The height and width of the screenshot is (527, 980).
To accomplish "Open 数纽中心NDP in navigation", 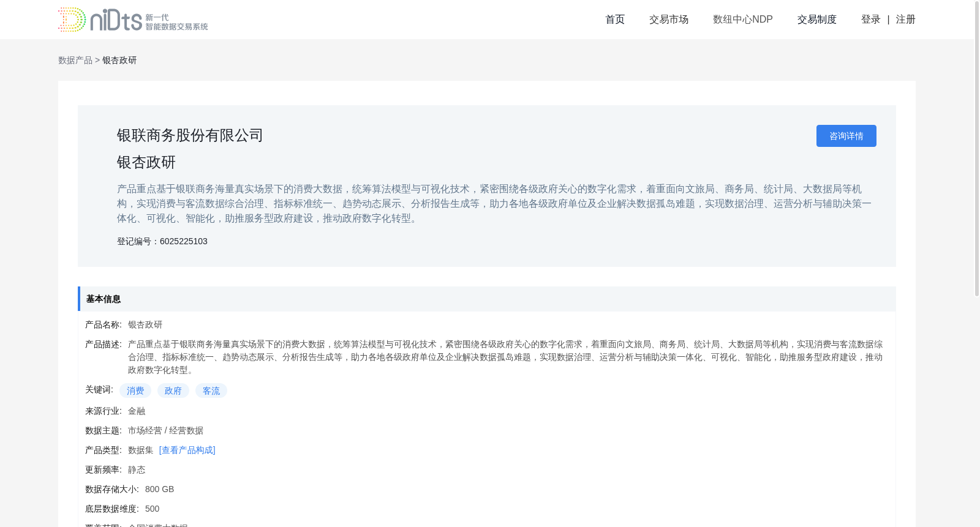I will (743, 20).
